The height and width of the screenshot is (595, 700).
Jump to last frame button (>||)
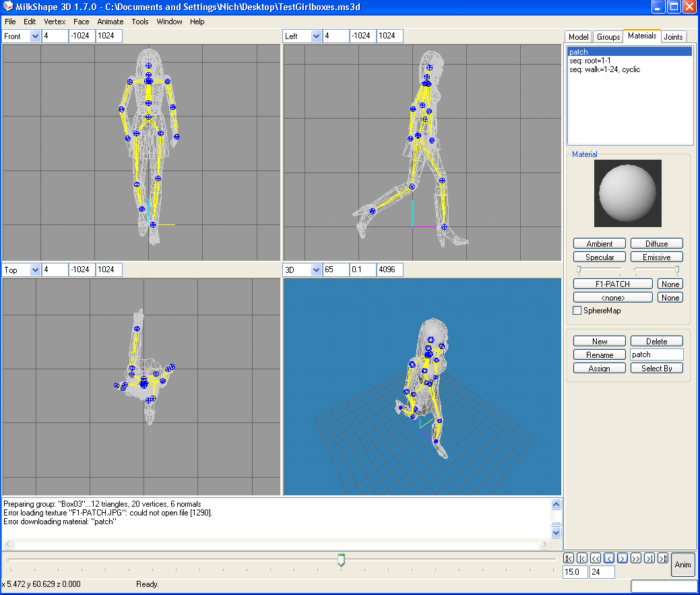coord(663,558)
